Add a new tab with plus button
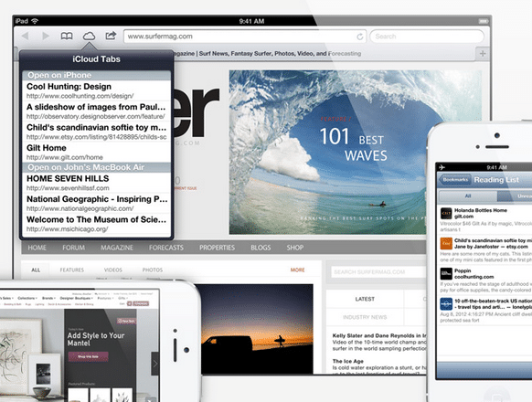Viewport: 532px width, 402px height. (483, 54)
